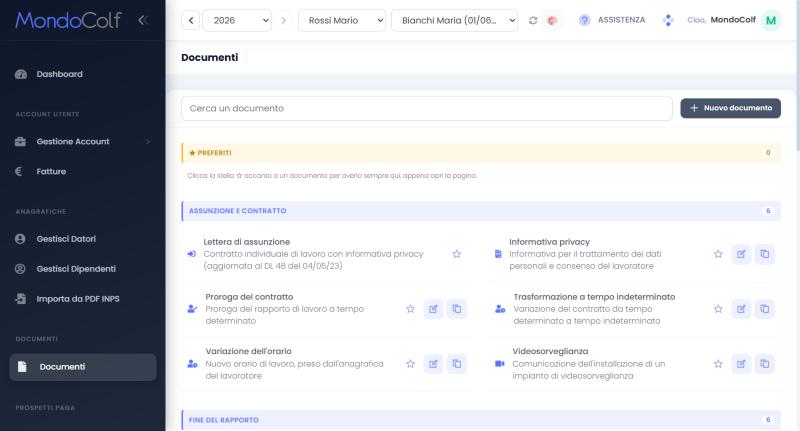The width and height of the screenshot is (800, 431).
Task: Go to next year arrow
Action: (284, 20)
